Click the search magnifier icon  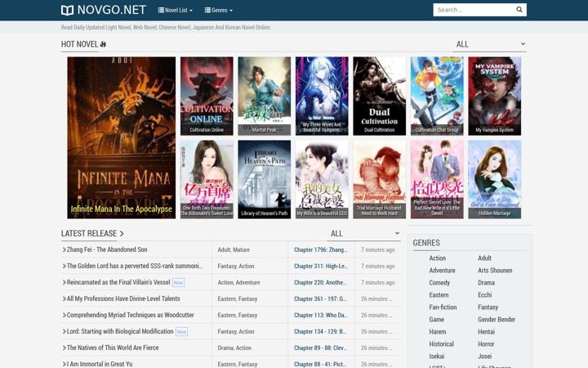pos(519,10)
